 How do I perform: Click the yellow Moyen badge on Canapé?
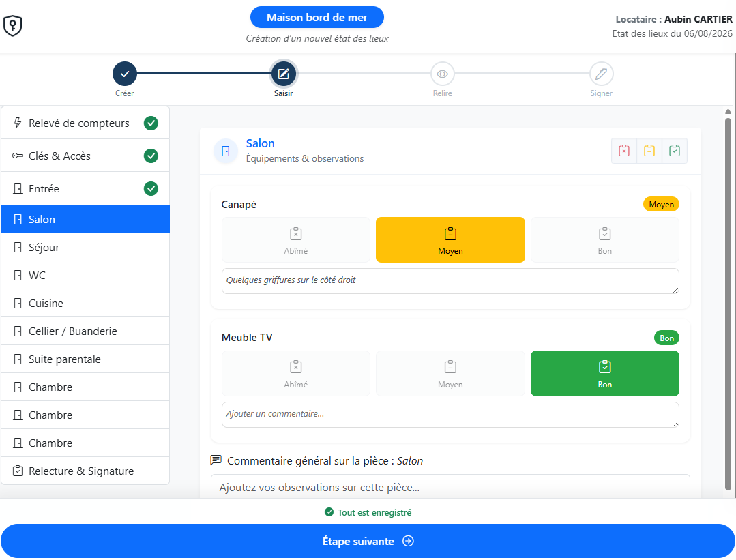tap(661, 204)
